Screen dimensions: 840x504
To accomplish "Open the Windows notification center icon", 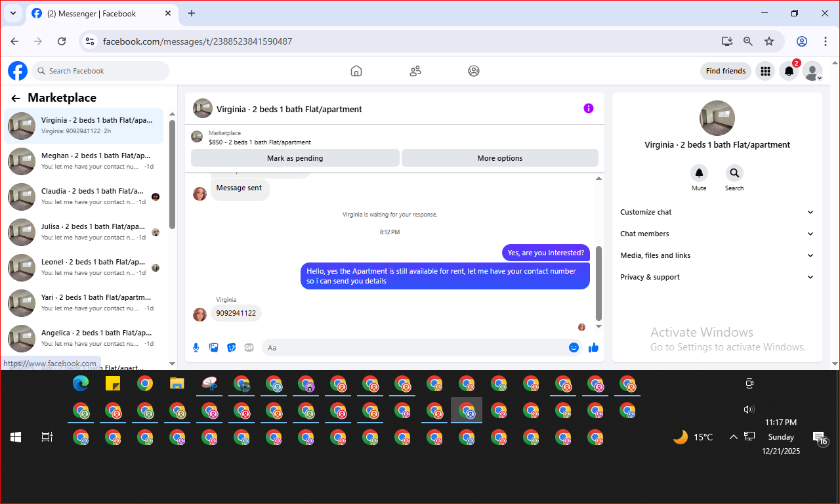I will (x=820, y=438).
